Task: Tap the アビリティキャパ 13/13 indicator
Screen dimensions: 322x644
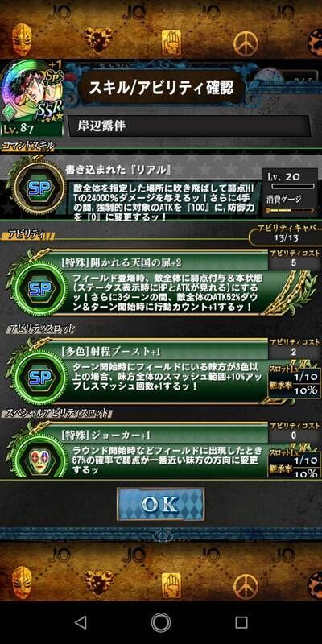Action: (x=285, y=233)
